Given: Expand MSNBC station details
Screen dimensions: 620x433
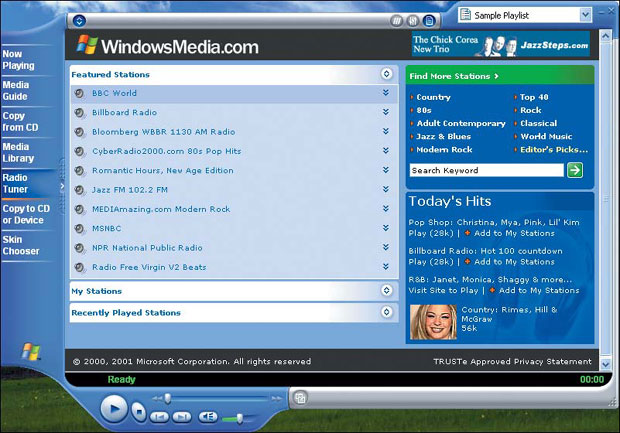Looking at the screenshot, I should click(x=386, y=228).
